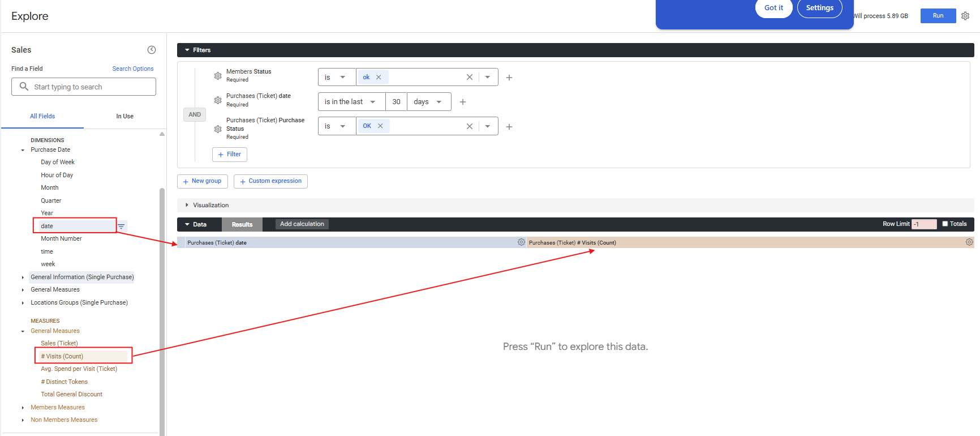Clear all Members Status filter values
980x436 pixels.
pyautogui.click(x=470, y=77)
